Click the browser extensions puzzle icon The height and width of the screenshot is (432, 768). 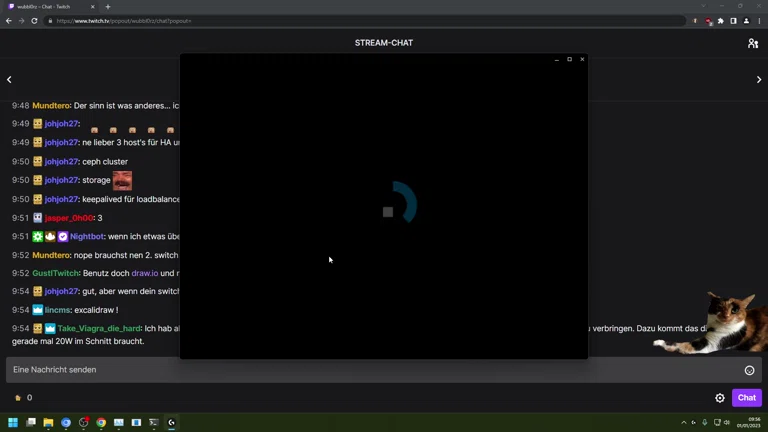(x=721, y=21)
